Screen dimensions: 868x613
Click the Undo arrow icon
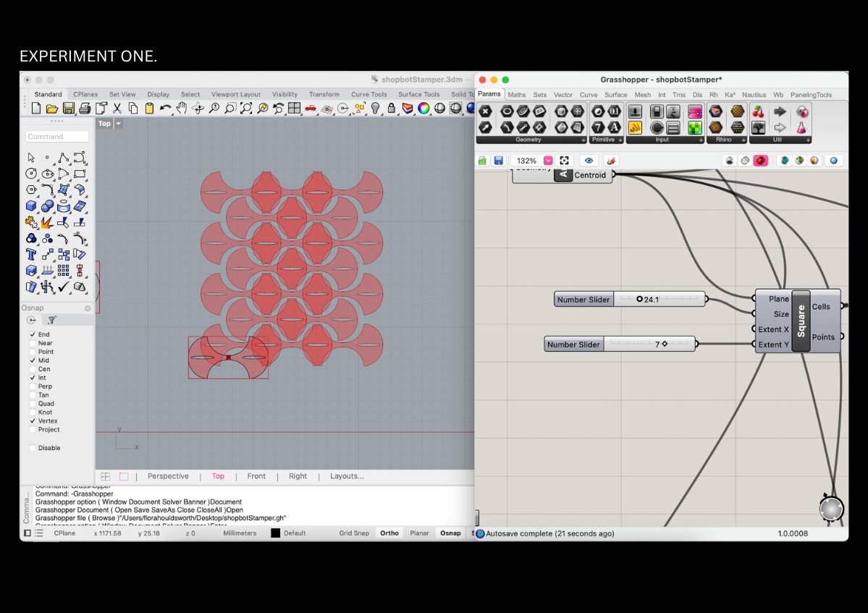(x=165, y=109)
